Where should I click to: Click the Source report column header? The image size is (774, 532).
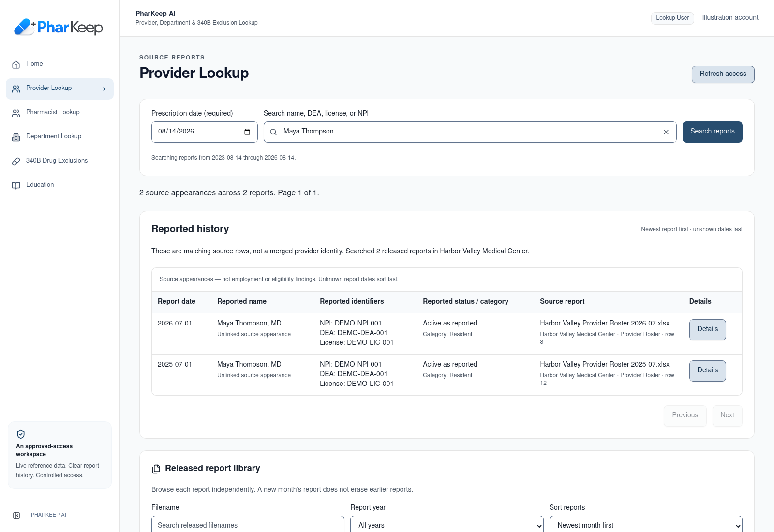coord(562,301)
